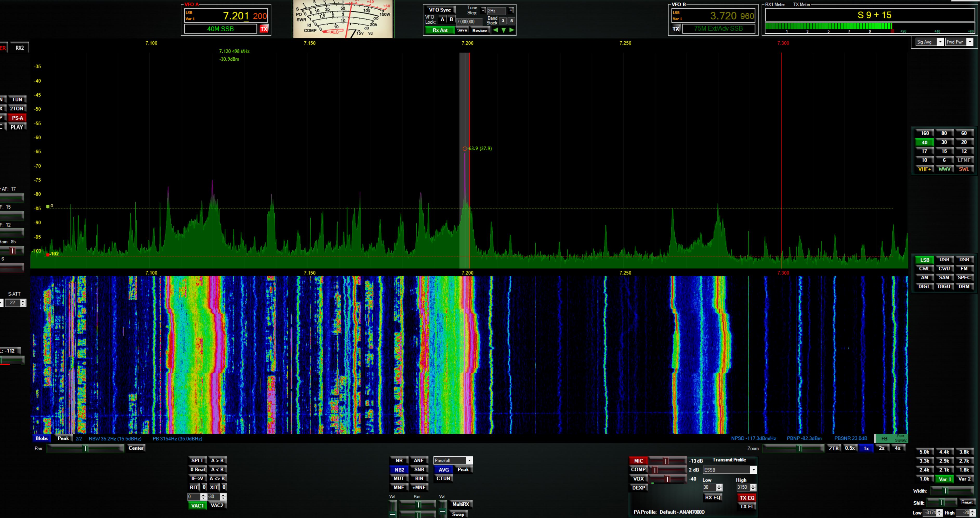Select the 40 meter band button
Image resolution: width=980 pixels, height=518 pixels.
tap(924, 142)
